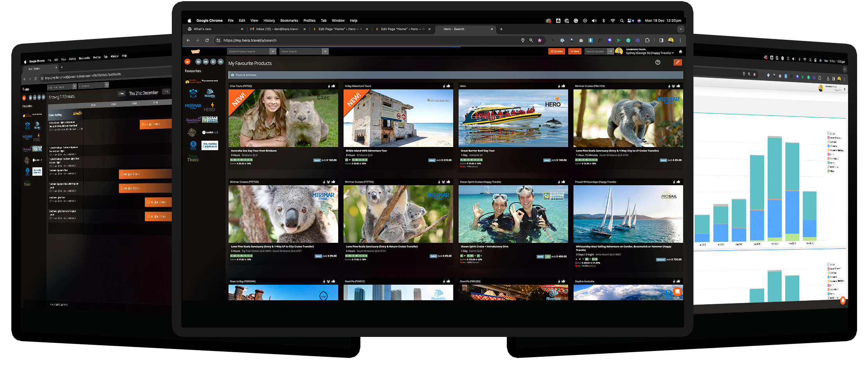The image size is (868, 365).
Task: Open the Client Search dropdown arrow
Action: (325, 51)
